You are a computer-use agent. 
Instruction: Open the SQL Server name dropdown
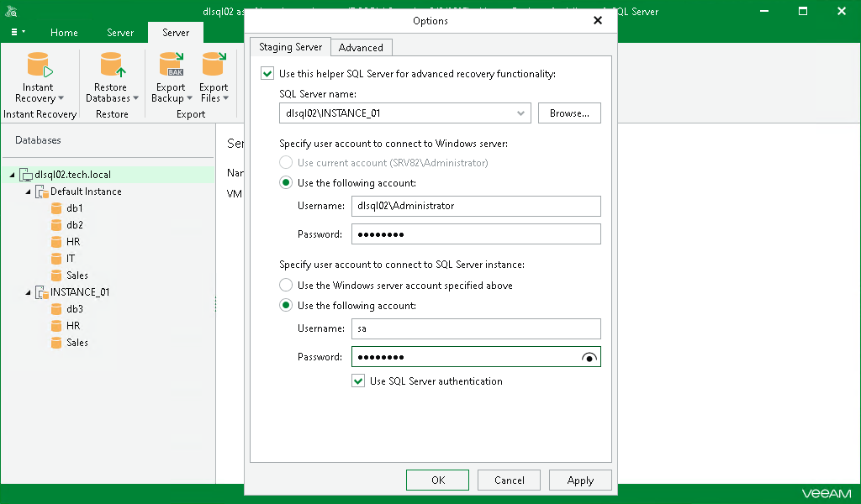(x=521, y=113)
